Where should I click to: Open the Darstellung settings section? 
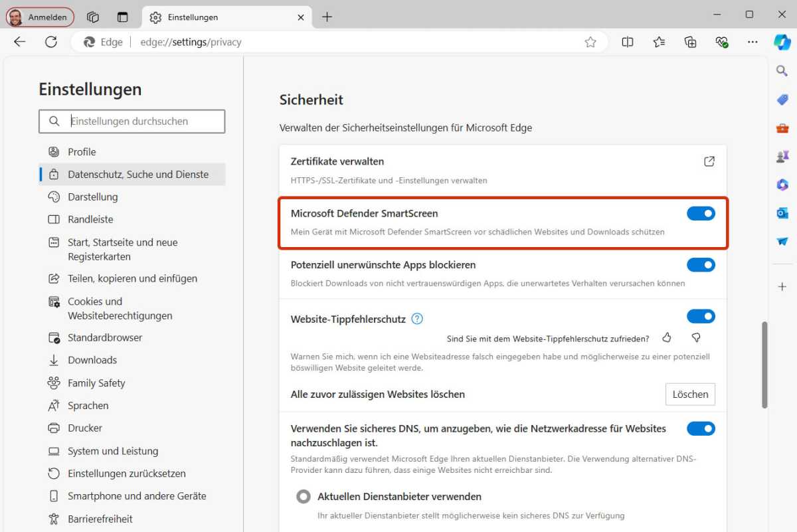point(92,197)
